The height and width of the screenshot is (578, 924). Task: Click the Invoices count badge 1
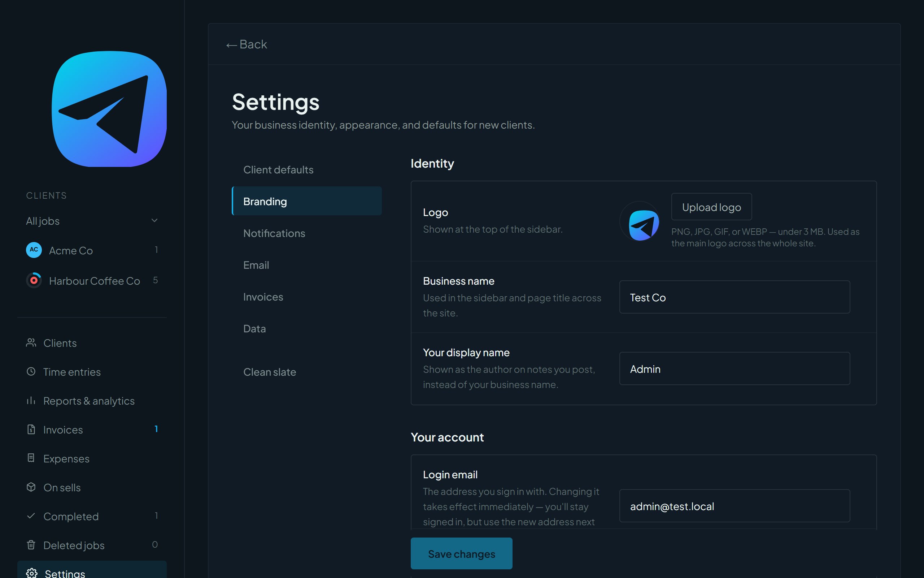pos(156,429)
